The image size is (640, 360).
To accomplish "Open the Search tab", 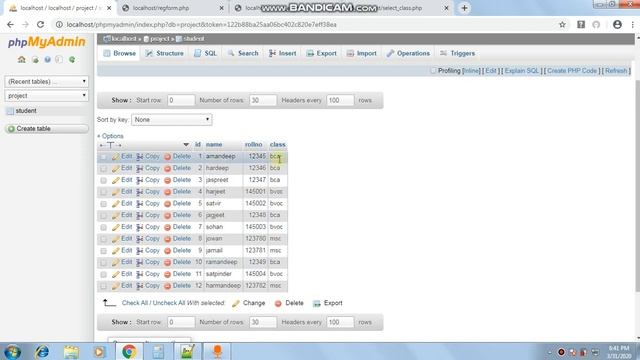I will (x=243, y=53).
